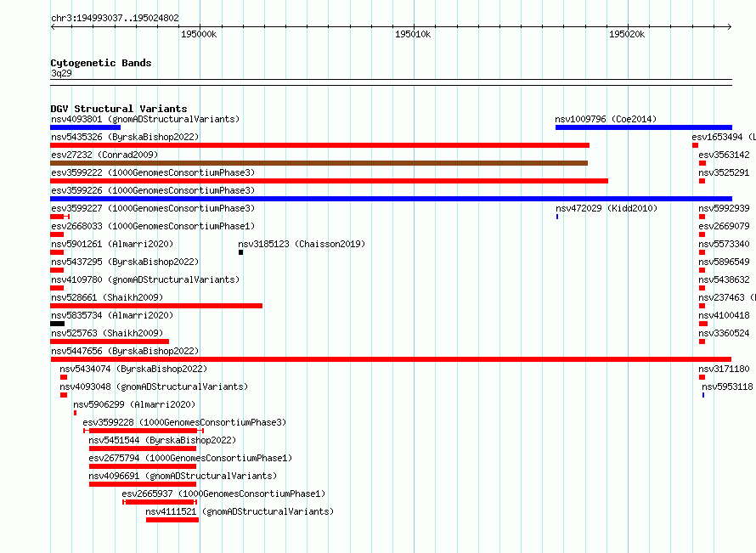Select nsv5437295 (ByrskaBishop2022) label
Image resolution: width=756 pixels, height=553 pixels.
[125, 262]
